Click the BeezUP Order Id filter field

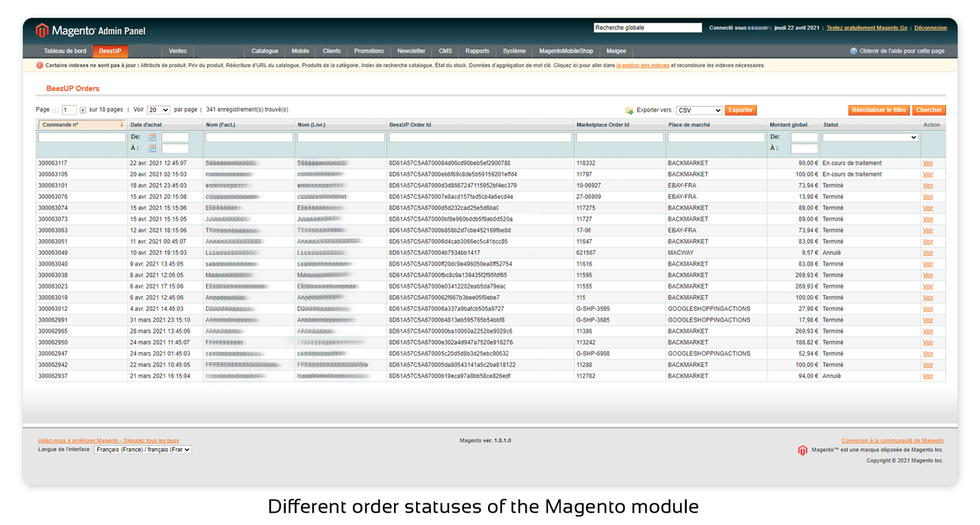point(480,138)
